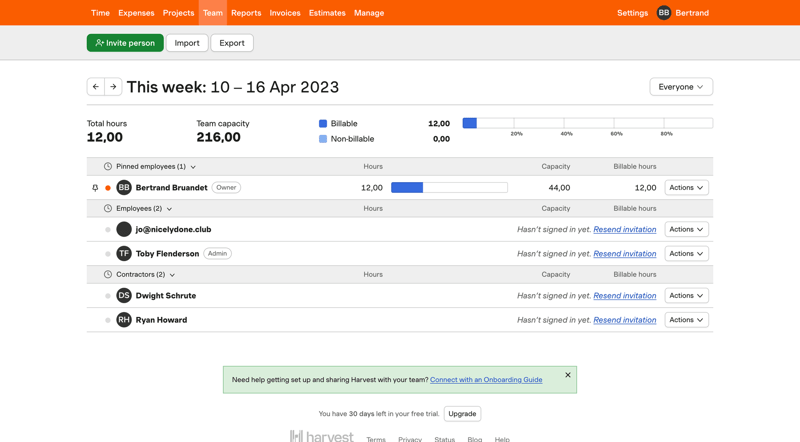
Task: Open the Projects tab
Action: (179, 13)
